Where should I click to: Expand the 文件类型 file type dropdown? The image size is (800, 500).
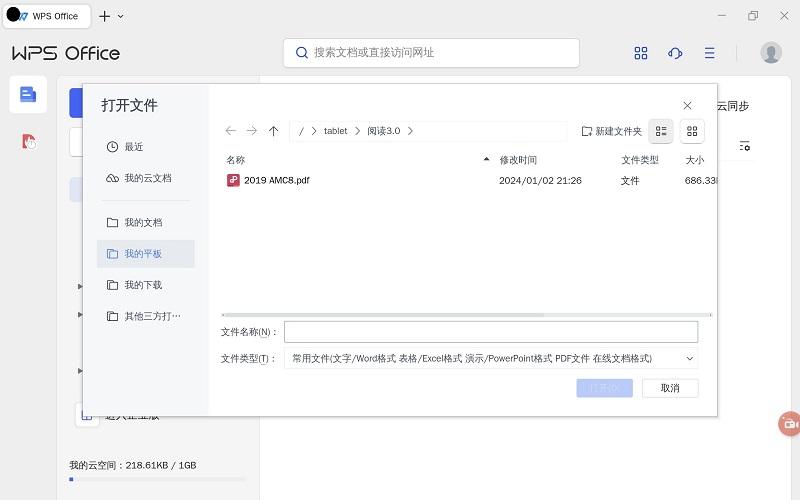click(x=690, y=358)
